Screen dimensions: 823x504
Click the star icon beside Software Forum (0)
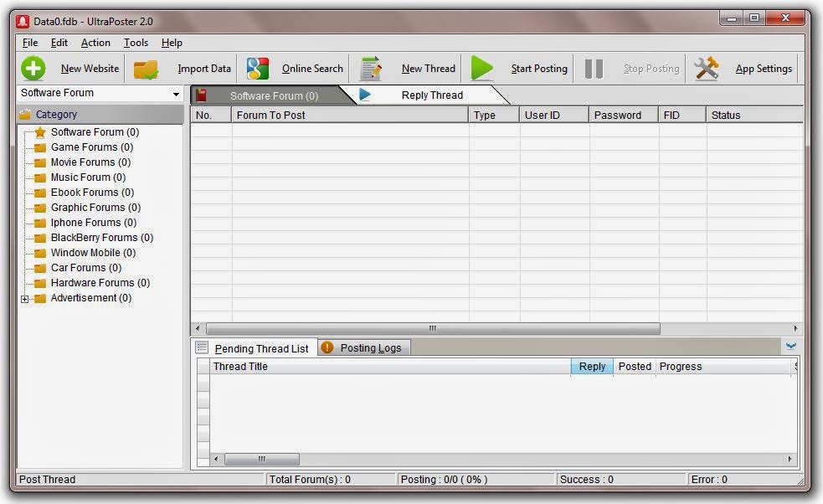pyautogui.click(x=40, y=131)
